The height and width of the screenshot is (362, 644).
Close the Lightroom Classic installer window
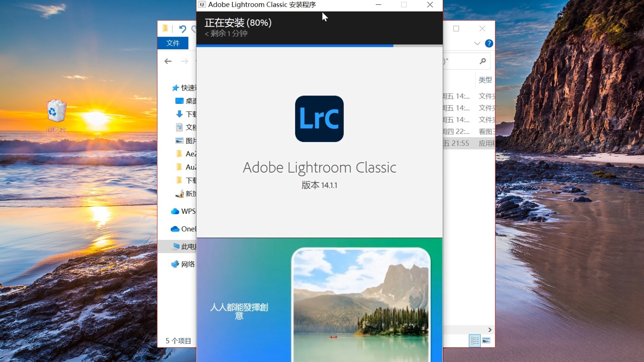tap(430, 5)
